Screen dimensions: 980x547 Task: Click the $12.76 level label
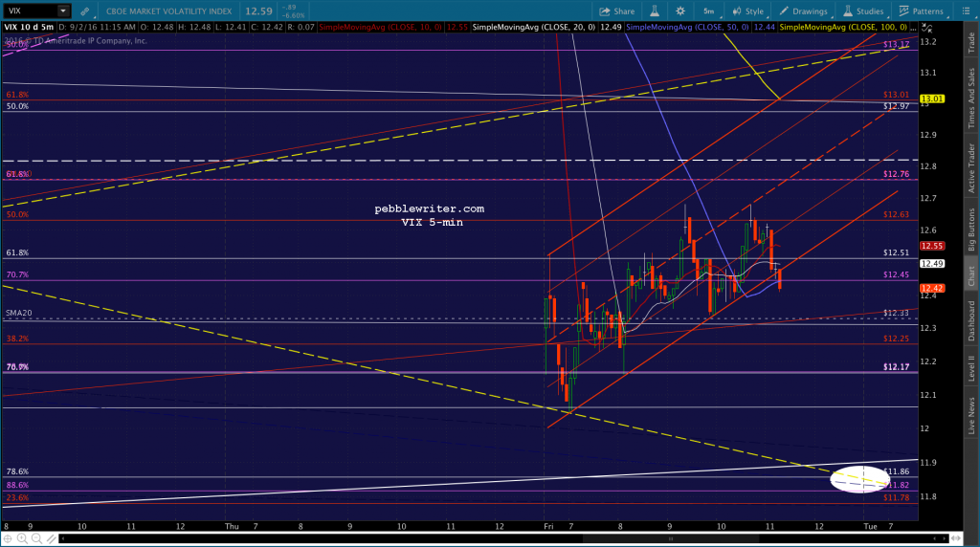tap(896, 174)
